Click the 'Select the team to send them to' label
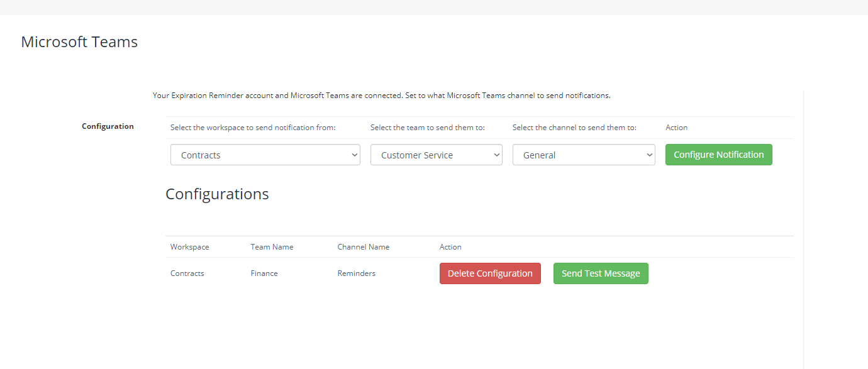The width and height of the screenshot is (868, 369). (x=428, y=128)
